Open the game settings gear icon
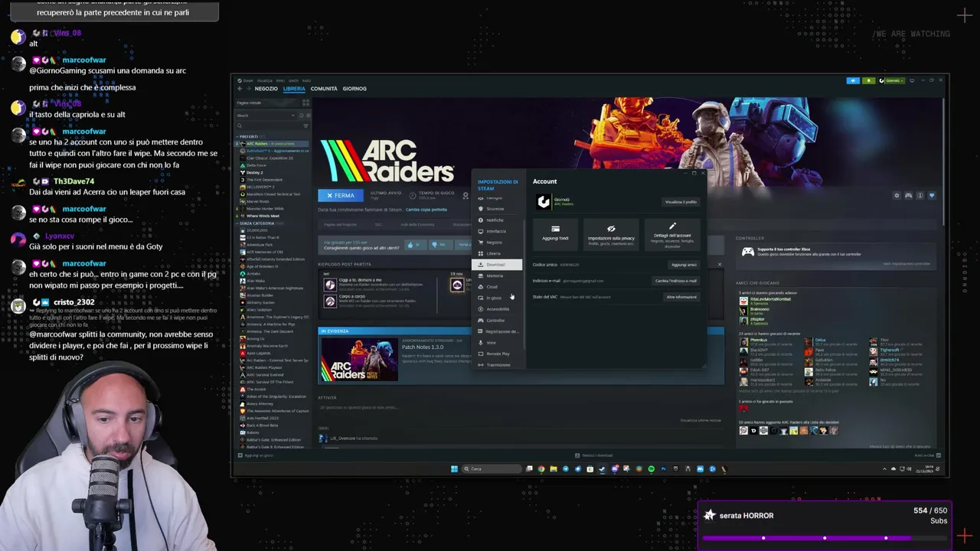Image resolution: width=980 pixels, height=551 pixels. pos(897,195)
